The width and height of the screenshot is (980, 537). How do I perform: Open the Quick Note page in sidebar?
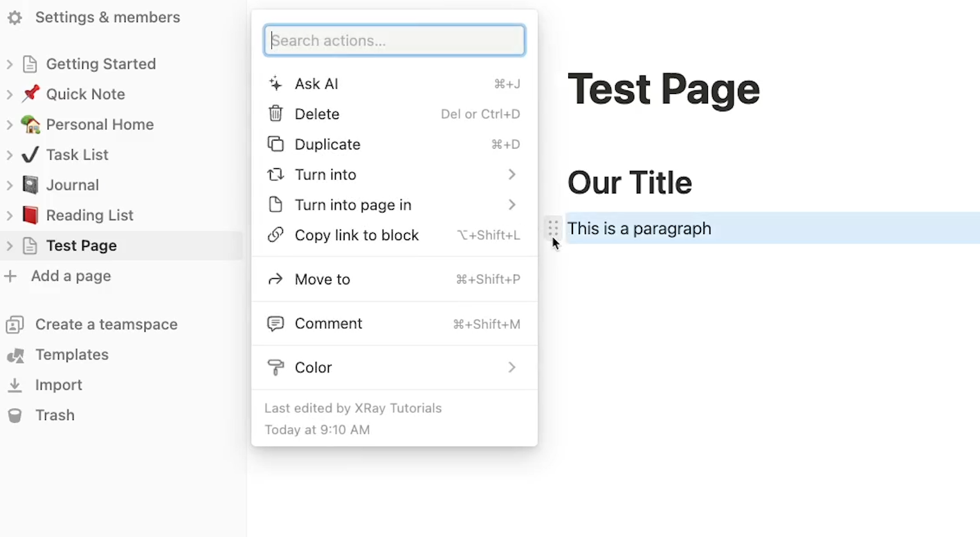pos(86,94)
